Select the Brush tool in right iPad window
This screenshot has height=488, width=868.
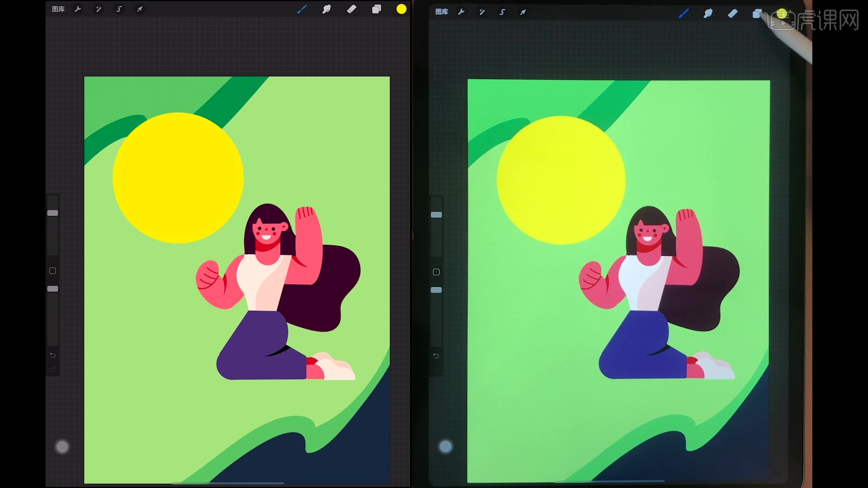(684, 14)
